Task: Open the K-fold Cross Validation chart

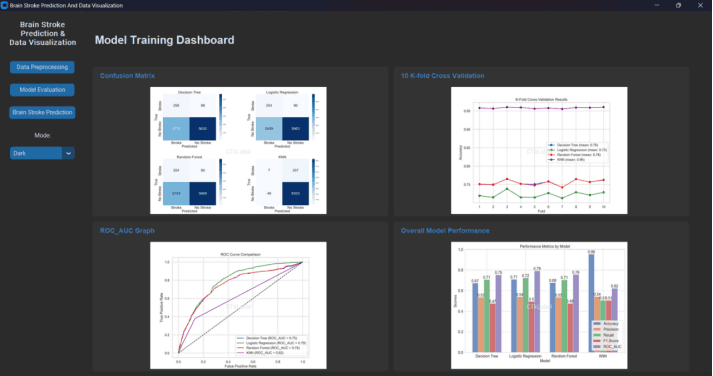Action: pos(539,150)
